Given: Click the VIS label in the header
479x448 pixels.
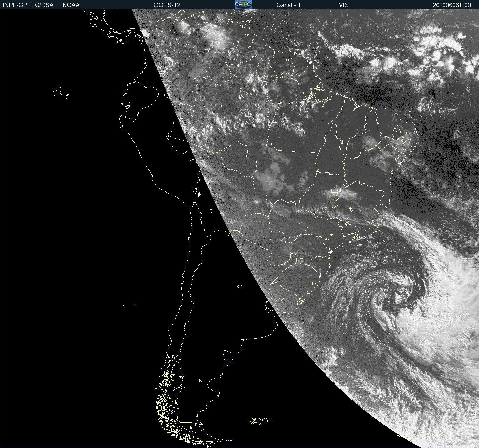Looking at the screenshot, I should point(344,5).
